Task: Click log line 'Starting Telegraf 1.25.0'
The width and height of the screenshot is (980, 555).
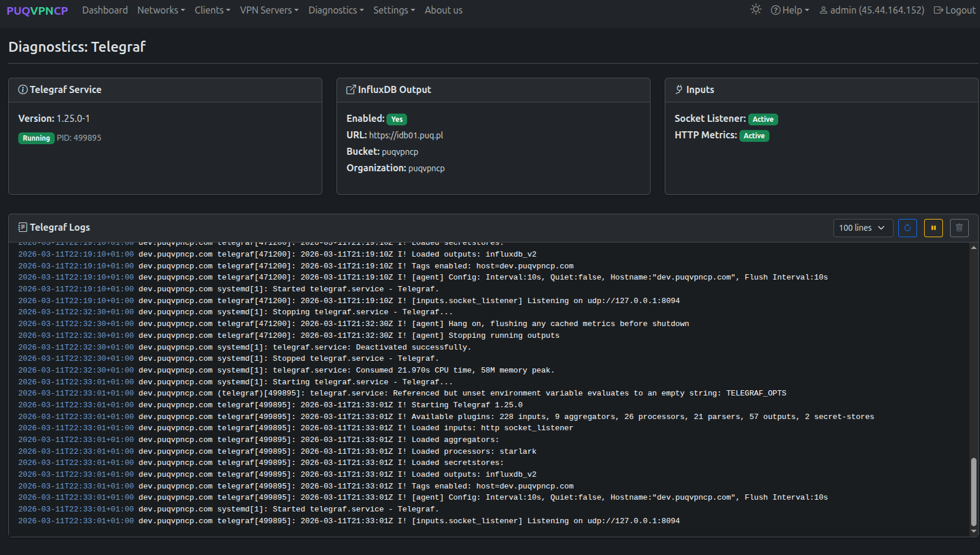Action: 271,405
